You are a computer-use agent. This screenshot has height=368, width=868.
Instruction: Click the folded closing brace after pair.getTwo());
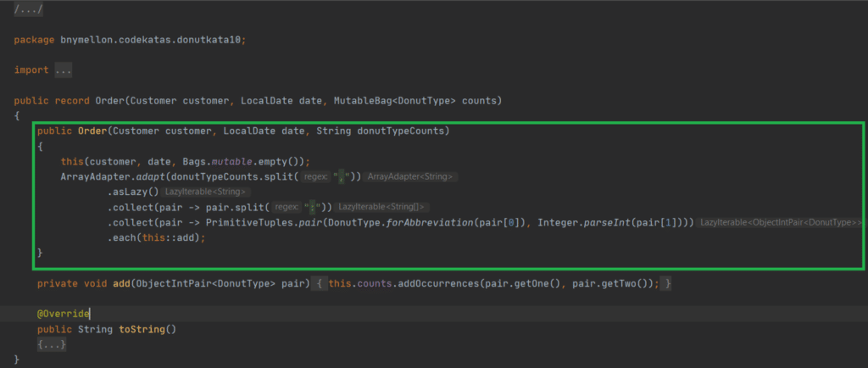tap(668, 284)
